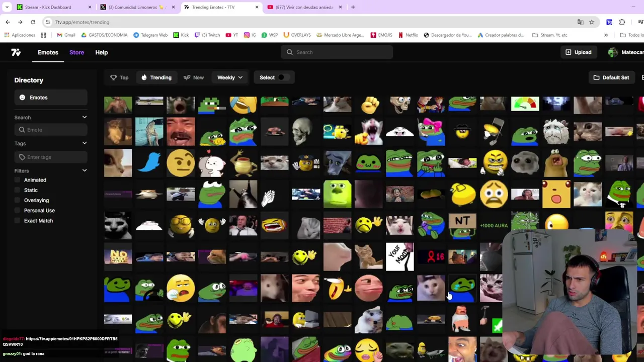Open the brick wall emote
Image resolution: width=644 pixels, height=362 pixels.
337,226
